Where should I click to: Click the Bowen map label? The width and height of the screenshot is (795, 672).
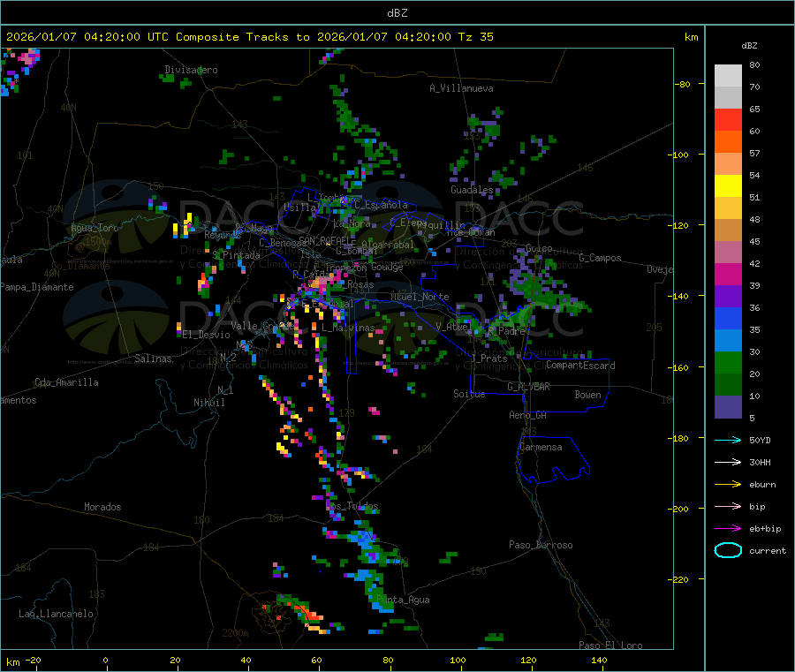pyautogui.click(x=588, y=395)
